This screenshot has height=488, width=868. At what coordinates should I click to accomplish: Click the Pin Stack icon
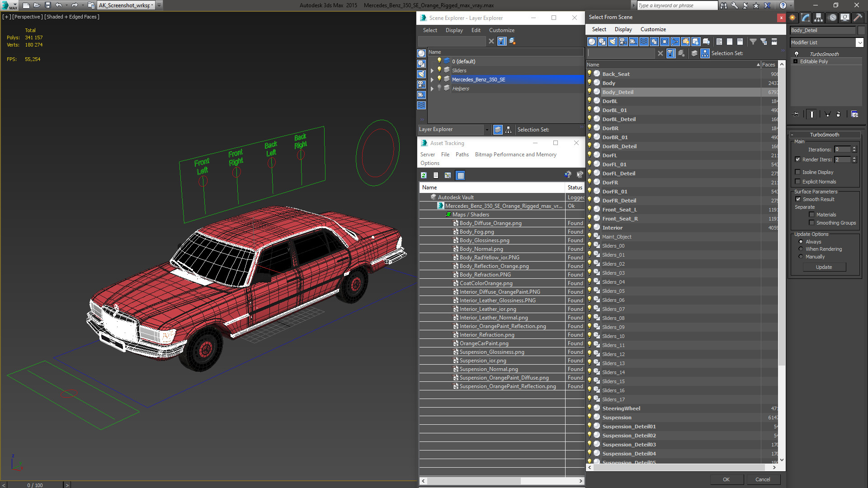796,114
